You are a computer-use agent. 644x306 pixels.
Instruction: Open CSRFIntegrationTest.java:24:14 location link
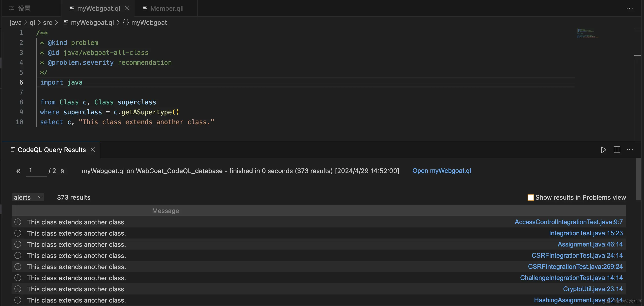[577, 255]
